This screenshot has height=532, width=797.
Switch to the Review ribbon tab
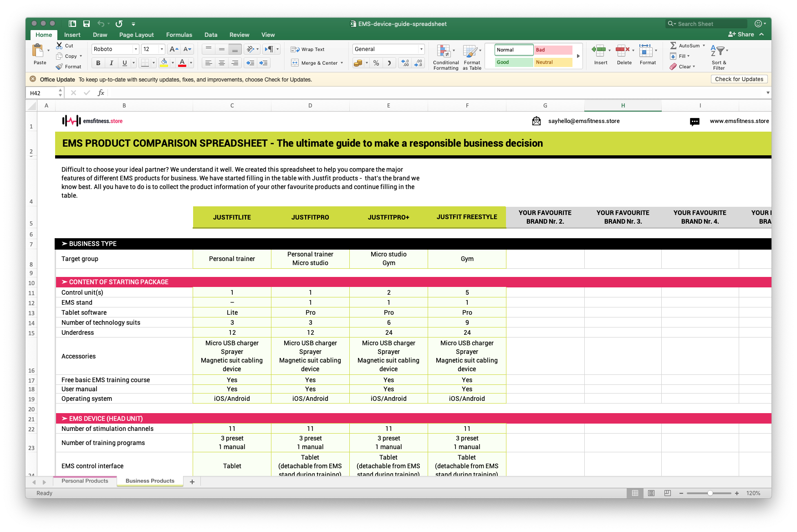[x=240, y=35]
